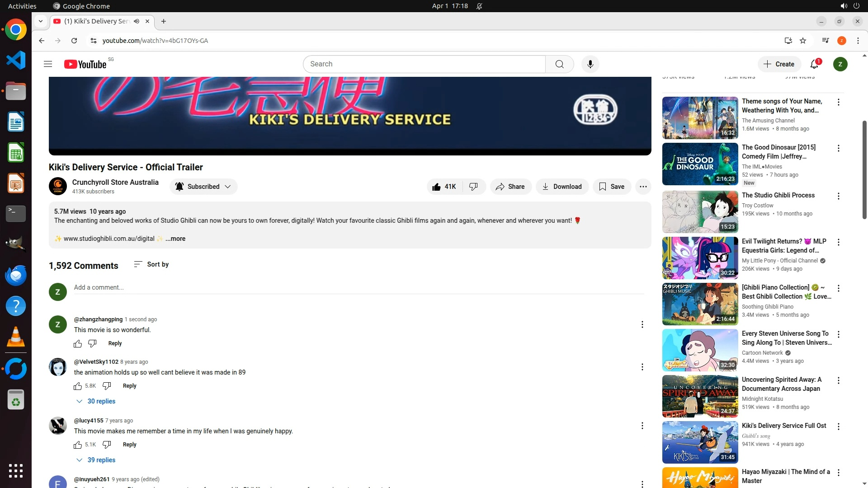
Task: Open the studioghibli.com.au/digital link
Action: pyautogui.click(x=109, y=239)
